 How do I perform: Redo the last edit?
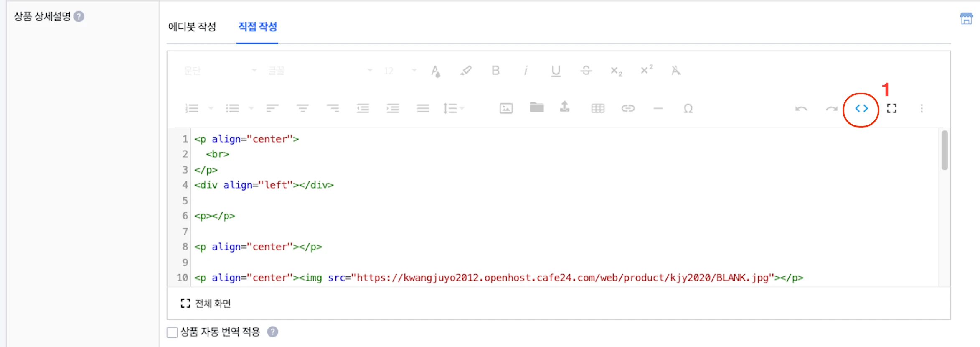(x=831, y=109)
